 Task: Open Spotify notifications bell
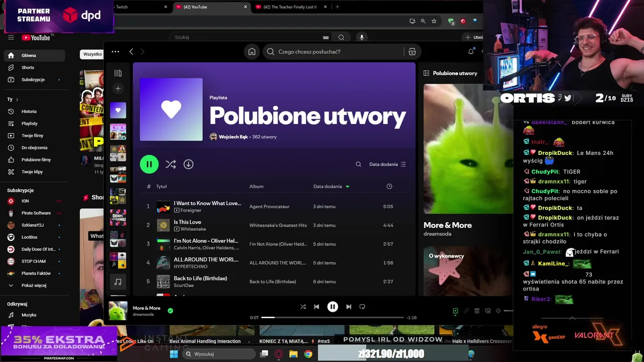[471, 51]
